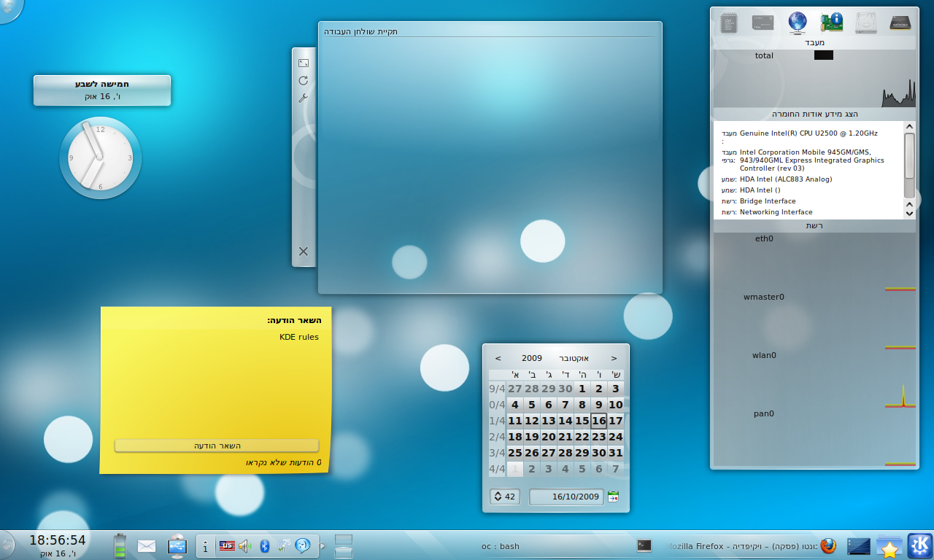Open the 2009 year selector in the calendar
Image resolution: width=934 pixels, height=560 pixels.
(531, 358)
